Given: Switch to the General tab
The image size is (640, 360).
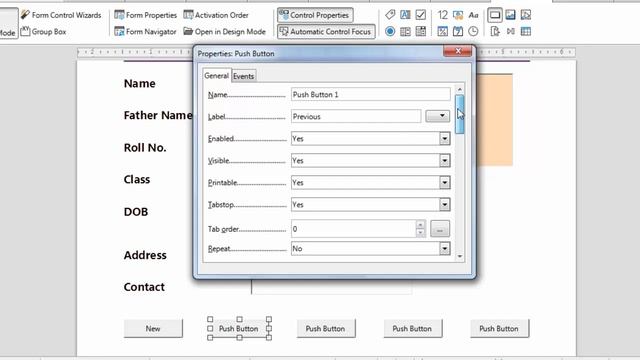Looking at the screenshot, I should (x=216, y=76).
